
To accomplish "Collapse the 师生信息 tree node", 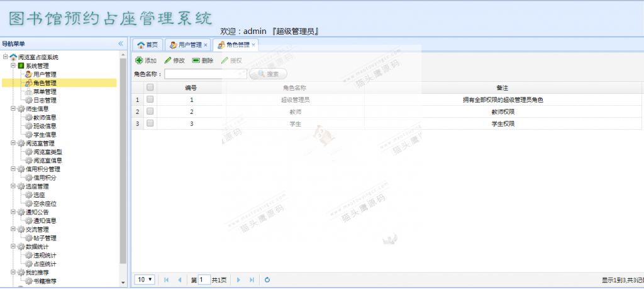I will [13, 108].
